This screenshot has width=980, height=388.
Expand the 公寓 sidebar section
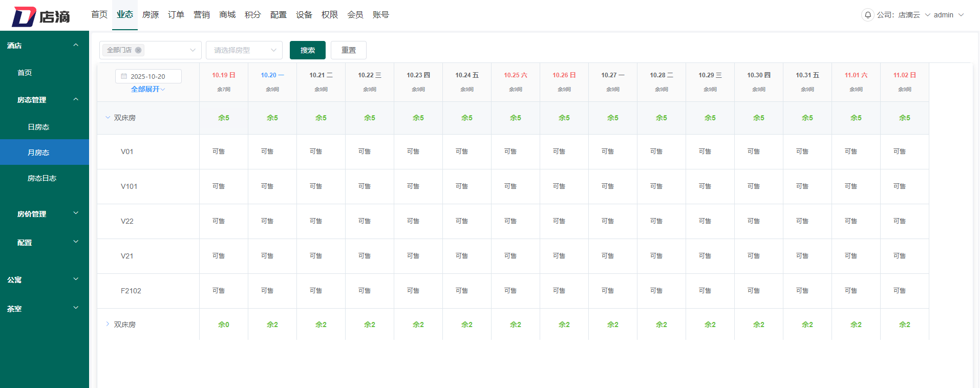point(76,279)
